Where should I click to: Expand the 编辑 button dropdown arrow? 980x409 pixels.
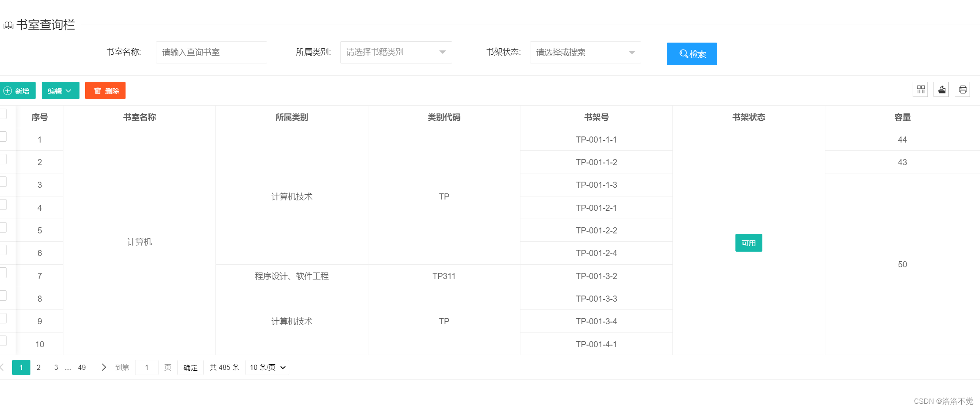click(x=70, y=90)
